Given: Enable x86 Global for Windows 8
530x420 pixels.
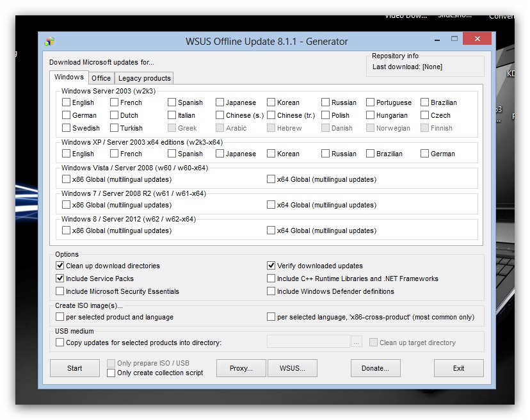Looking at the screenshot, I should tap(67, 230).
